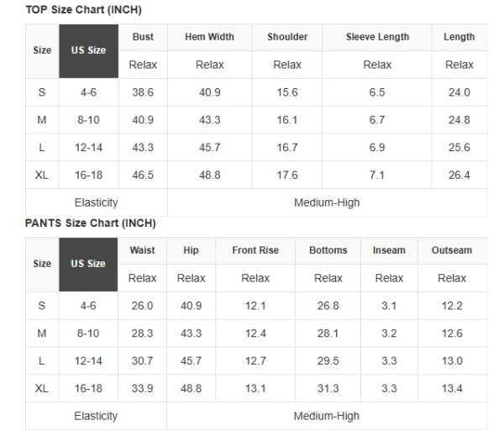The image size is (504, 441).
Task: Click the dark US Size header in PANTS chart
Action: (x=89, y=264)
